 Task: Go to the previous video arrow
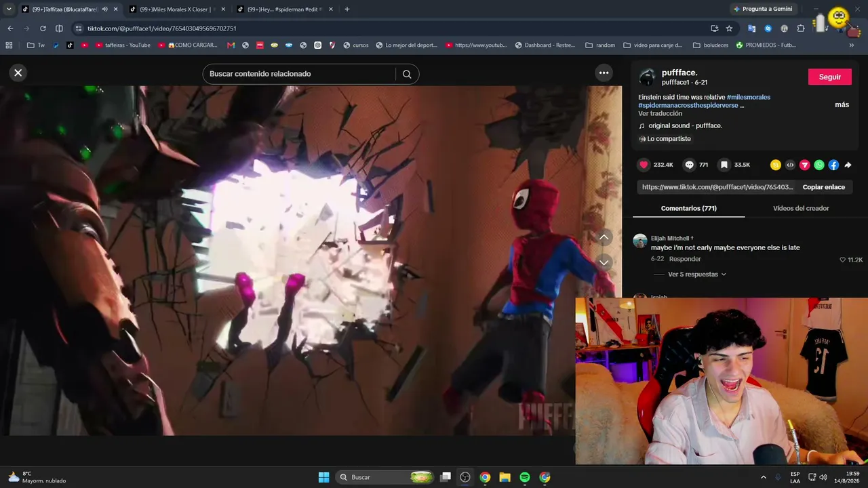(604, 237)
